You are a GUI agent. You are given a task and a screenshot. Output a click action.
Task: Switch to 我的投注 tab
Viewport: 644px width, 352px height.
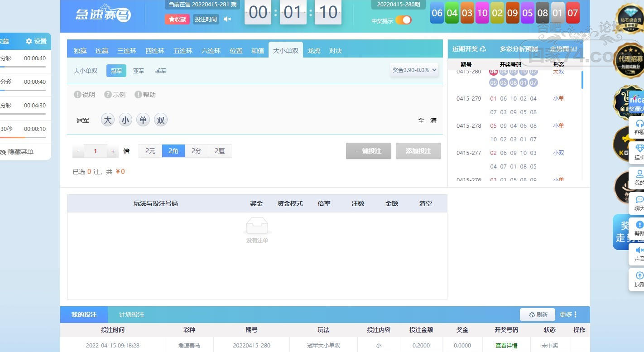pyautogui.click(x=84, y=314)
